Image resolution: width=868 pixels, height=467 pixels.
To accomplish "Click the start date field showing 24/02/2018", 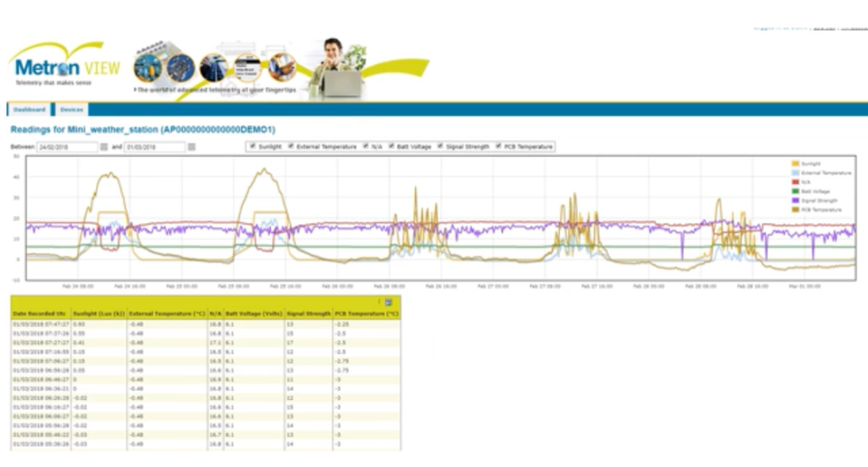I will 67,147.
